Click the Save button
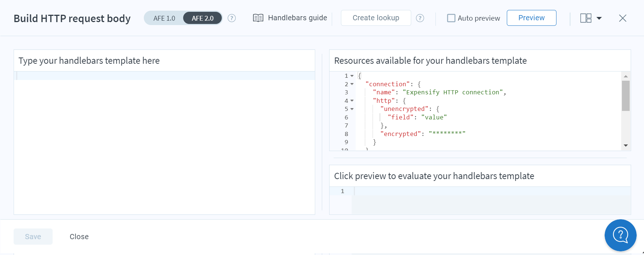The width and height of the screenshot is (644, 255). point(33,237)
